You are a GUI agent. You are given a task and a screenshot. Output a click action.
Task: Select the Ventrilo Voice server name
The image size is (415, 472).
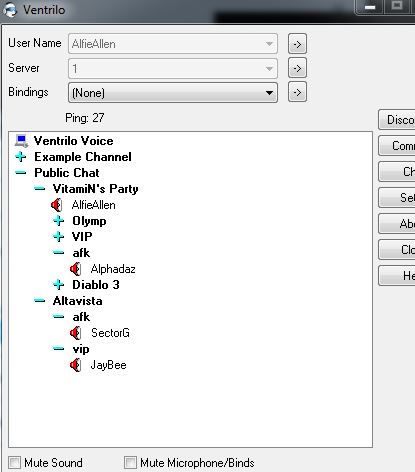74,141
